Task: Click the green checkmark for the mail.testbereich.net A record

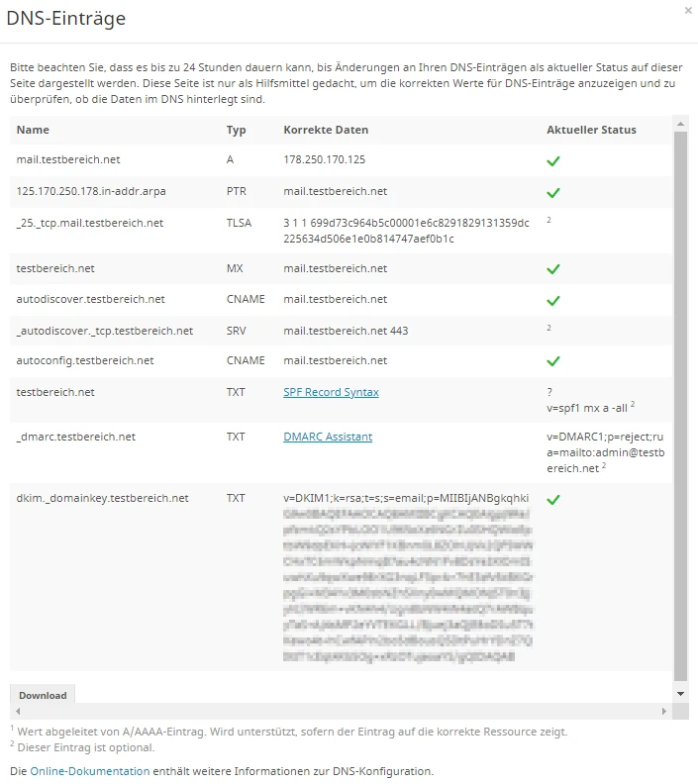Action: pyautogui.click(x=553, y=160)
